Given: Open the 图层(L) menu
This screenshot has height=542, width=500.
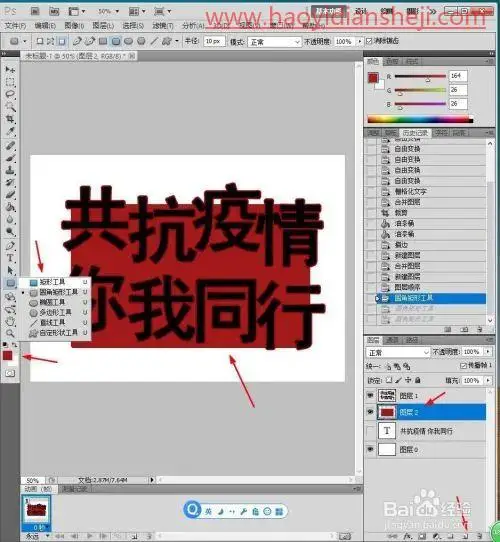Looking at the screenshot, I should (x=103, y=26).
